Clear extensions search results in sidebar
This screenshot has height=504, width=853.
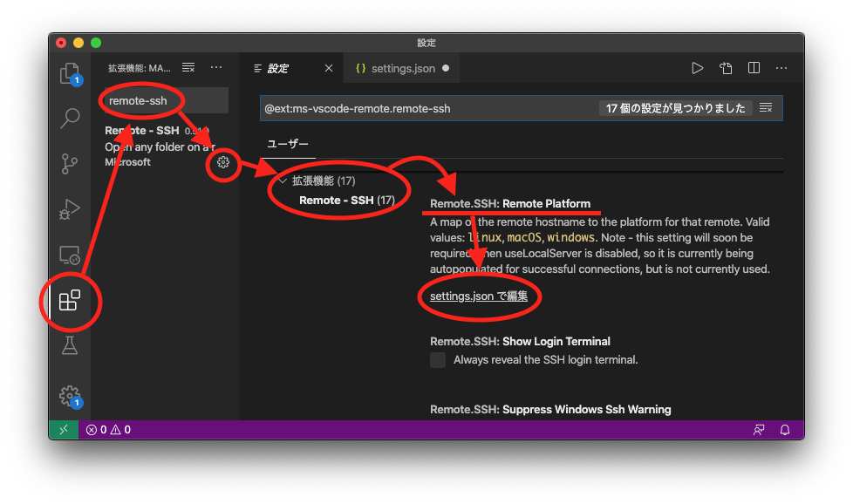(188, 67)
